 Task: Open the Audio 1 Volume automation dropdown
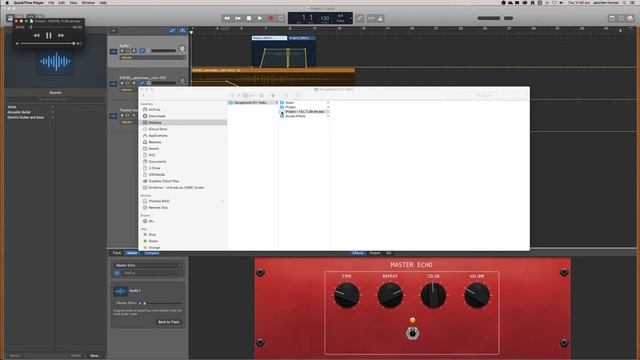(x=152, y=58)
